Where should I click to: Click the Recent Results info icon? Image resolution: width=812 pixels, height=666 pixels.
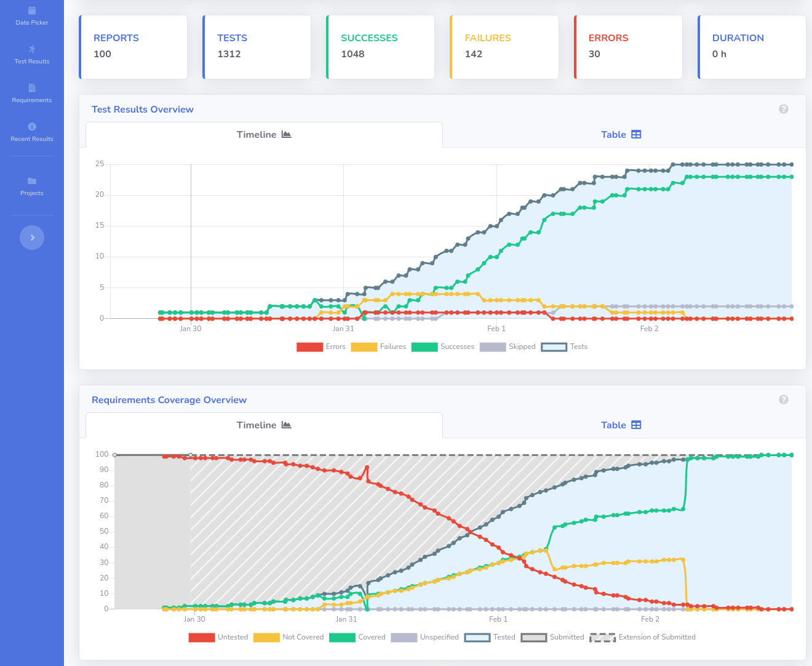32,127
